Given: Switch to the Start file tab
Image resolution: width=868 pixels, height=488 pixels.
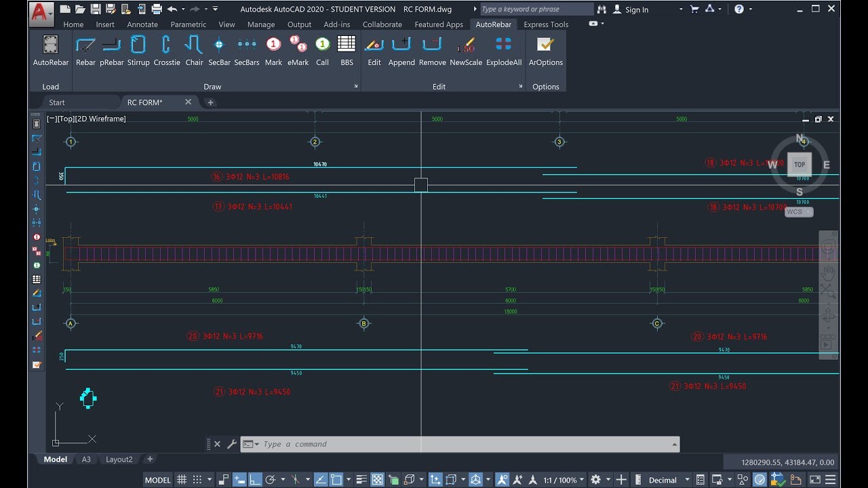Looking at the screenshot, I should (57, 102).
